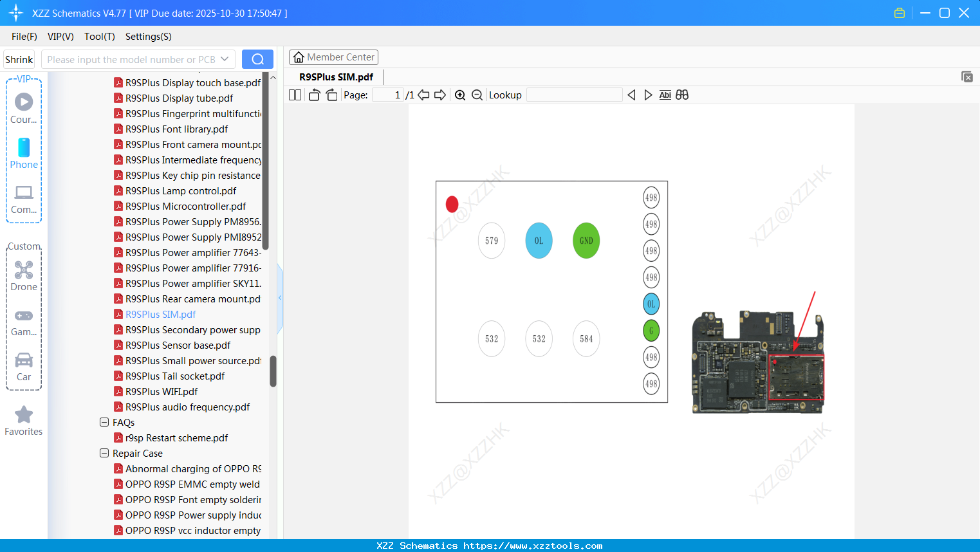Open R9SPlus Lamp control.pdf
Viewport: 980px width, 552px height.
coord(181,190)
